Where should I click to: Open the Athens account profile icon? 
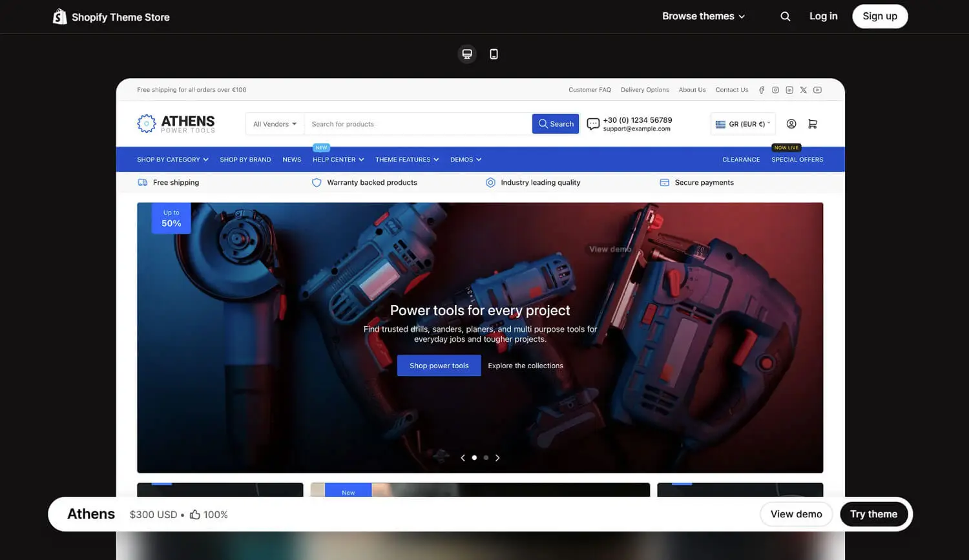pos(791,124)
